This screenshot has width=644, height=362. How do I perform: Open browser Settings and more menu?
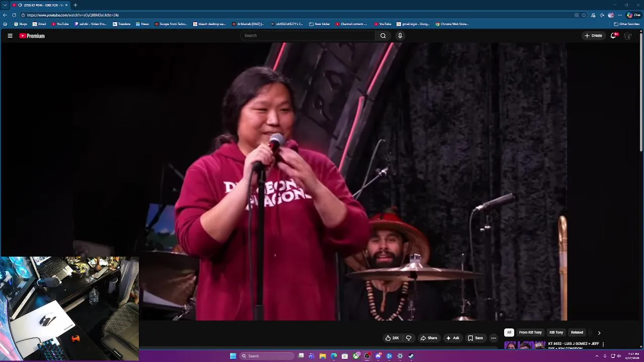620,15
